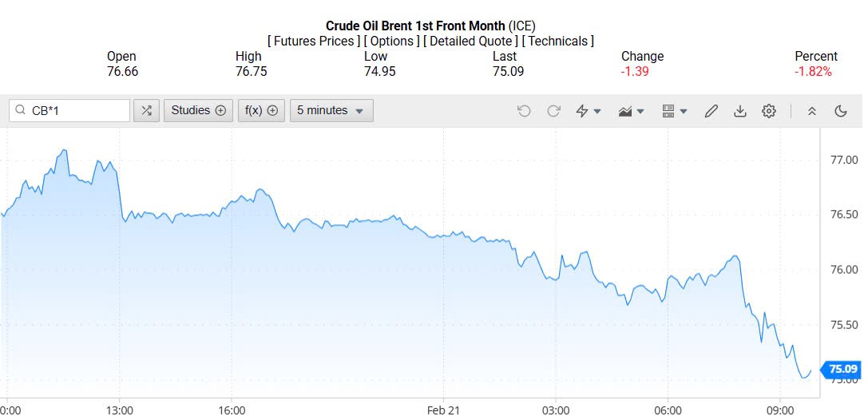Redo the chart action

(553, 111)
